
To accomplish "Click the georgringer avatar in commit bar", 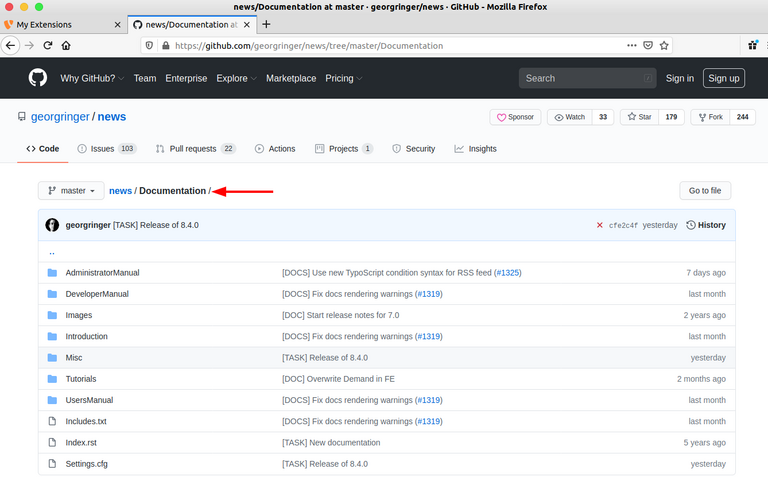I will click(x=52, y=225).
